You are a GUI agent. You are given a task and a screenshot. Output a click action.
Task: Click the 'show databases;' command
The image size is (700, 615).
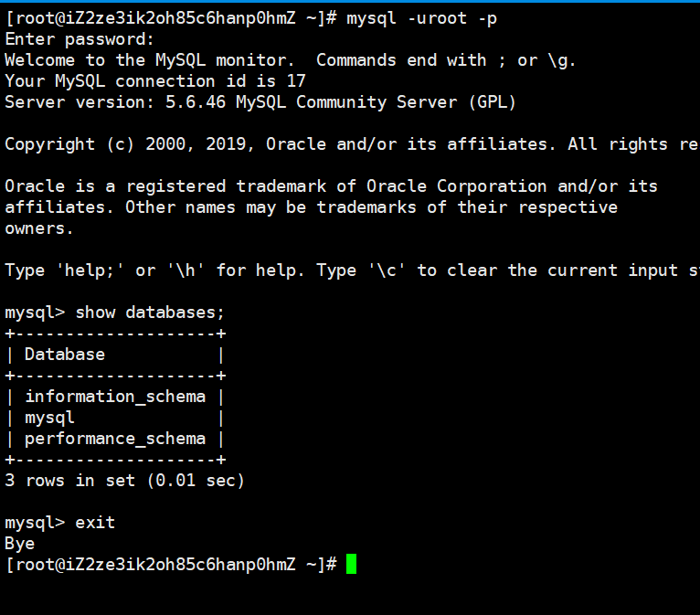point(150,313)
